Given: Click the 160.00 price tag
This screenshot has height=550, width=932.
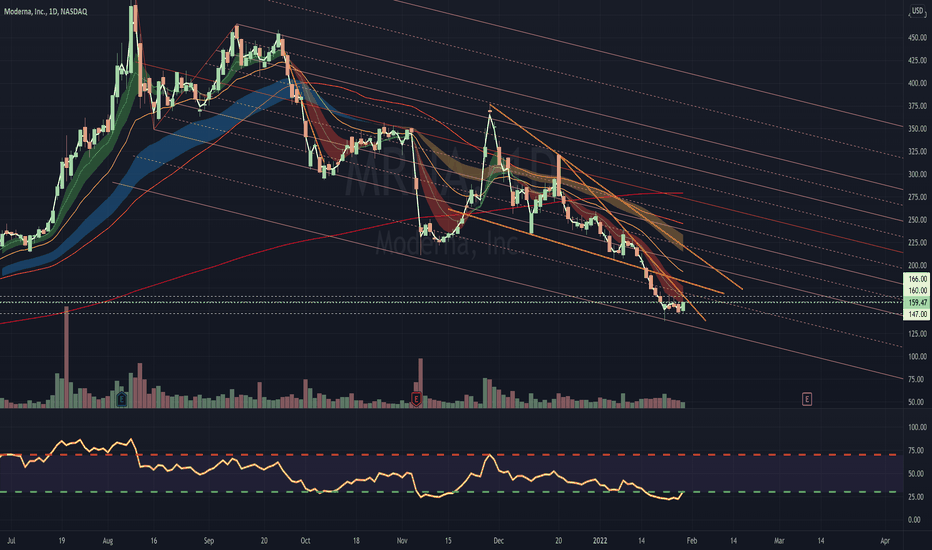Looking at the screenshot, I should point(917,290).
